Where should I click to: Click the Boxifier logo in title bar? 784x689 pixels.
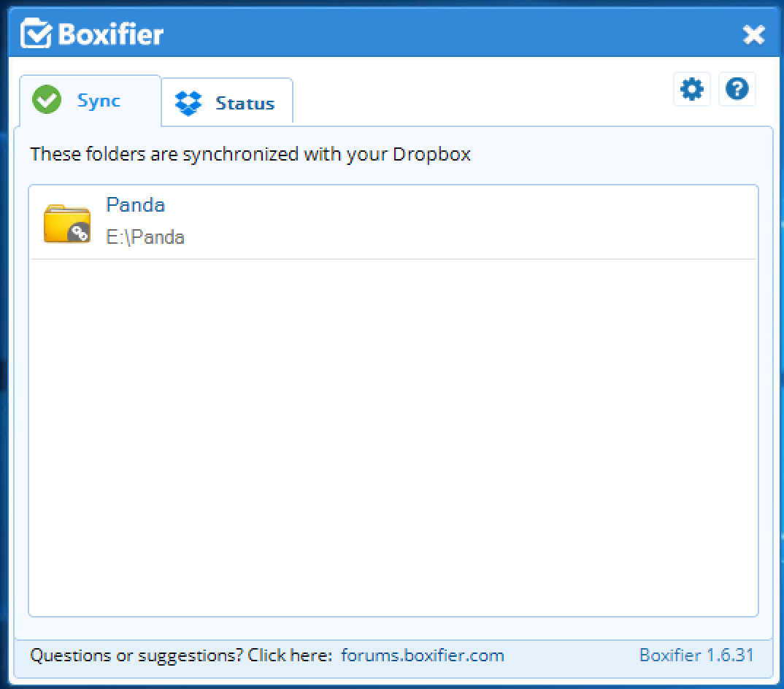point(92,34)
